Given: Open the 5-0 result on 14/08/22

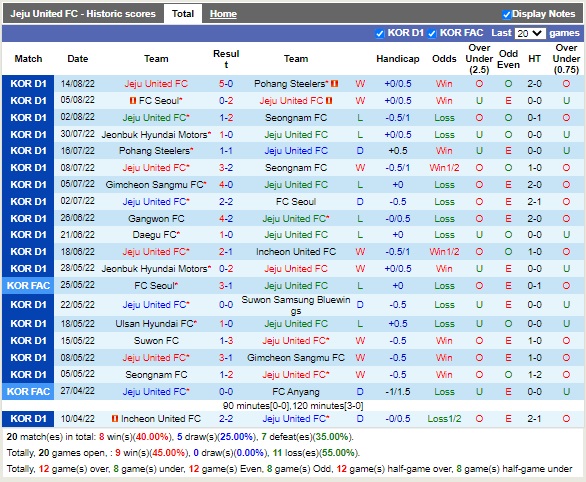Looking at the screenshot, I should tap(226, 84).
